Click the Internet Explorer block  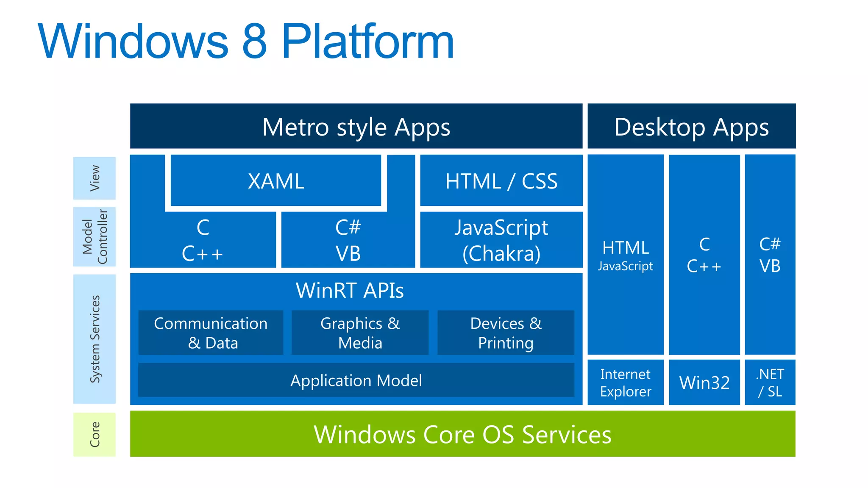625,383
